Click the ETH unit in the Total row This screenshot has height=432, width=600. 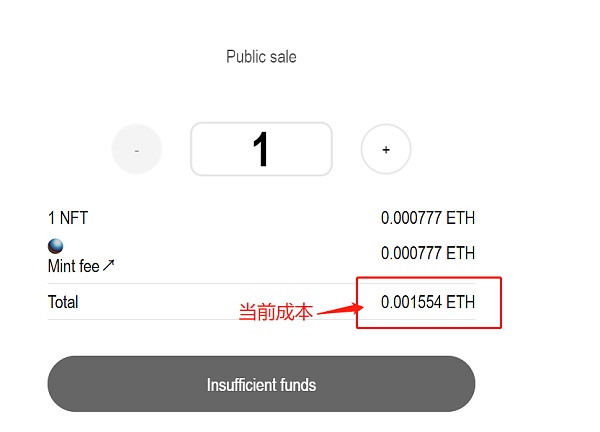(x=461, y=301)
